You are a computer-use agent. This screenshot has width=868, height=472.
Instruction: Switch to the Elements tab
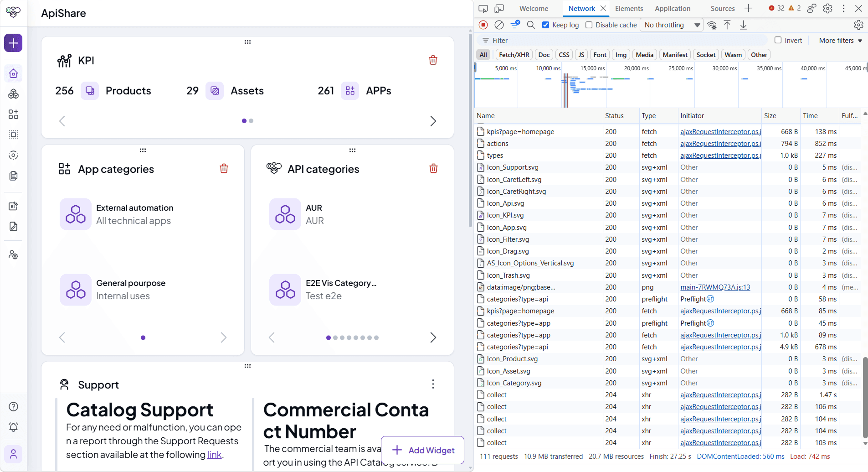pos(629,8)
